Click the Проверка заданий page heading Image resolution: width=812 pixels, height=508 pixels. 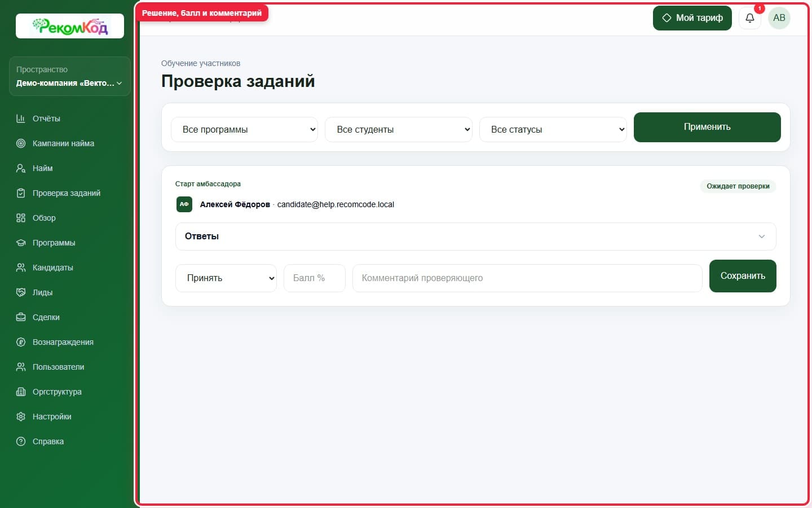click(238, 81)
